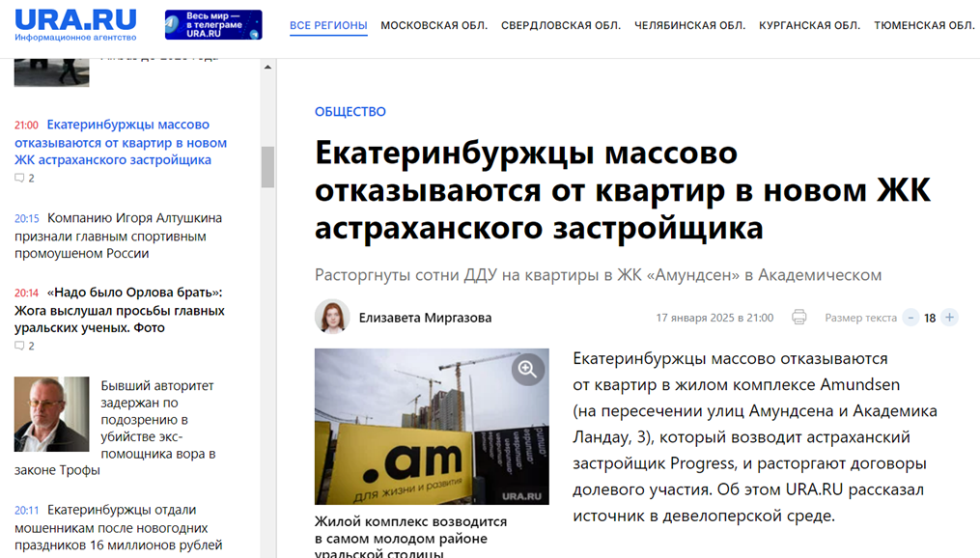Increase article text size with plus
This screenshot has height=558, width=980.
pyautogui.click(x=949, y=318)
